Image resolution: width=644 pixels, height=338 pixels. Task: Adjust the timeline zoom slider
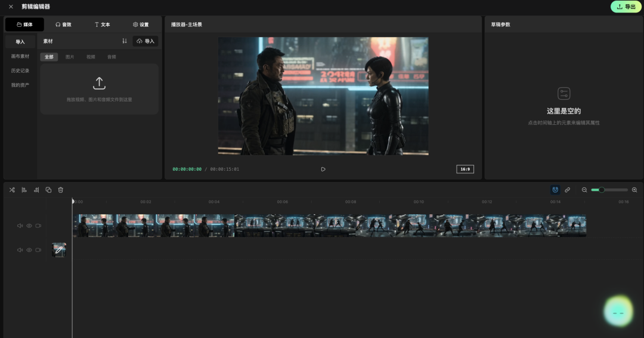pos(609,190)
